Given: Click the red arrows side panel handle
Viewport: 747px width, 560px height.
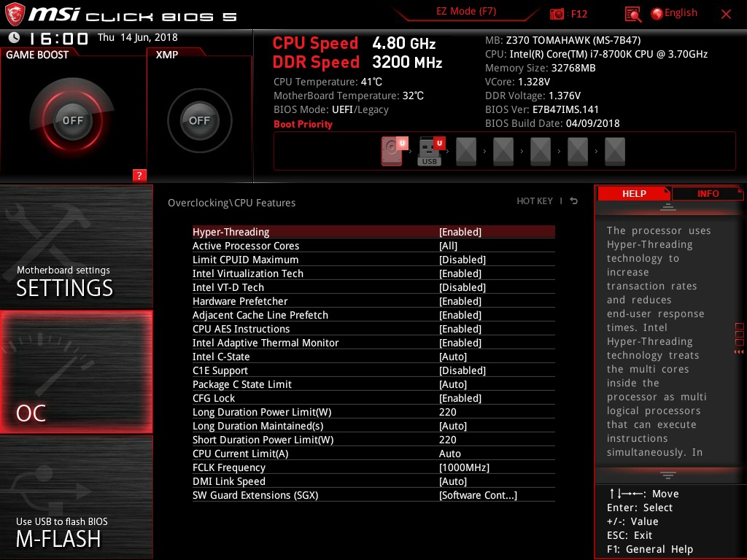Looking at the screenshot, I should (x=738, y=352).
